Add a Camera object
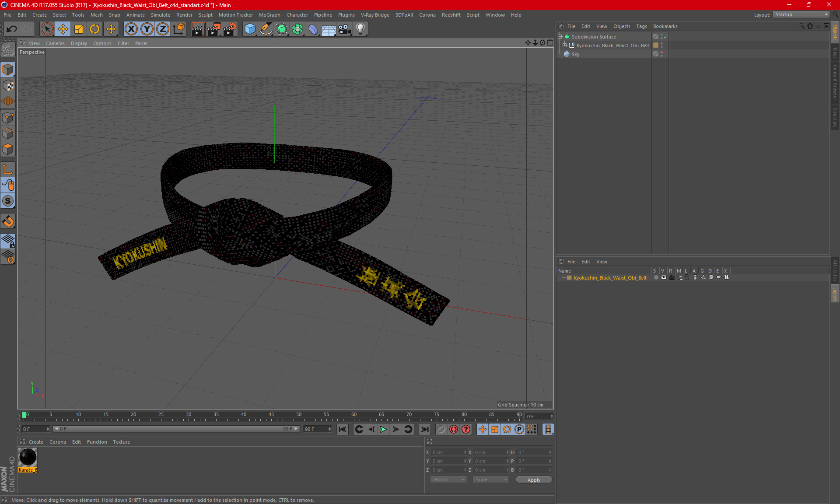Viewport: 840px width, 504px height. click(345, 29)
